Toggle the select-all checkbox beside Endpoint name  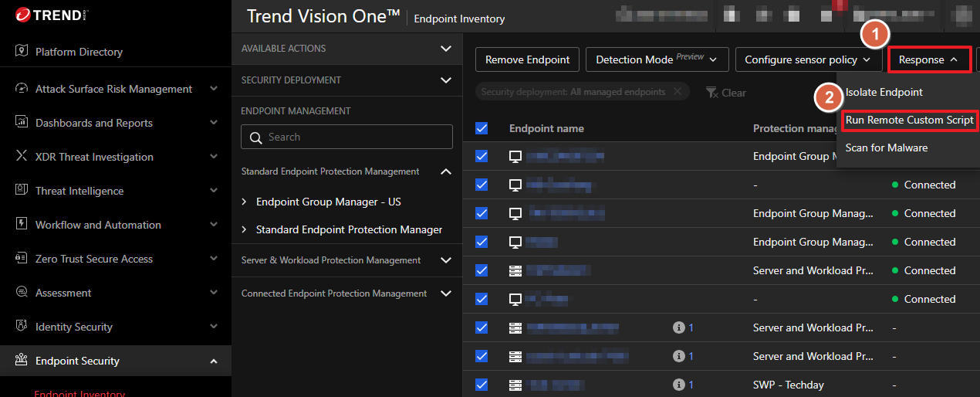482,128
